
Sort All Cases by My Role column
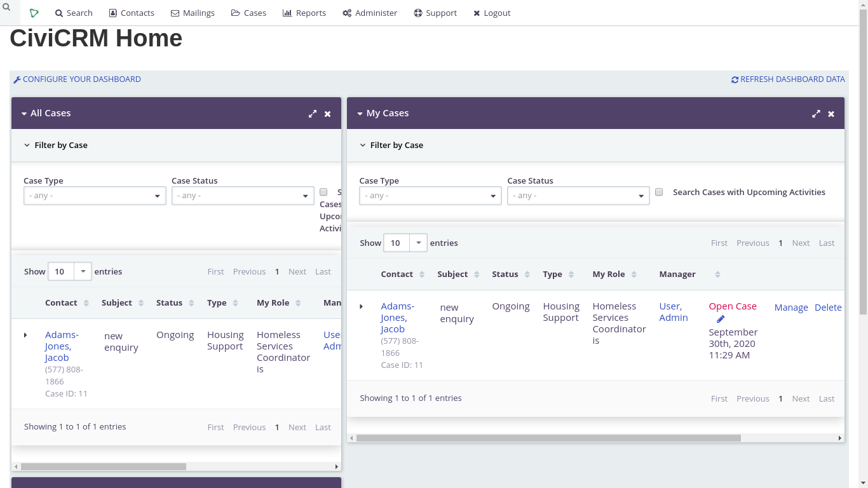pyautogui.click(x=279, y=303)
